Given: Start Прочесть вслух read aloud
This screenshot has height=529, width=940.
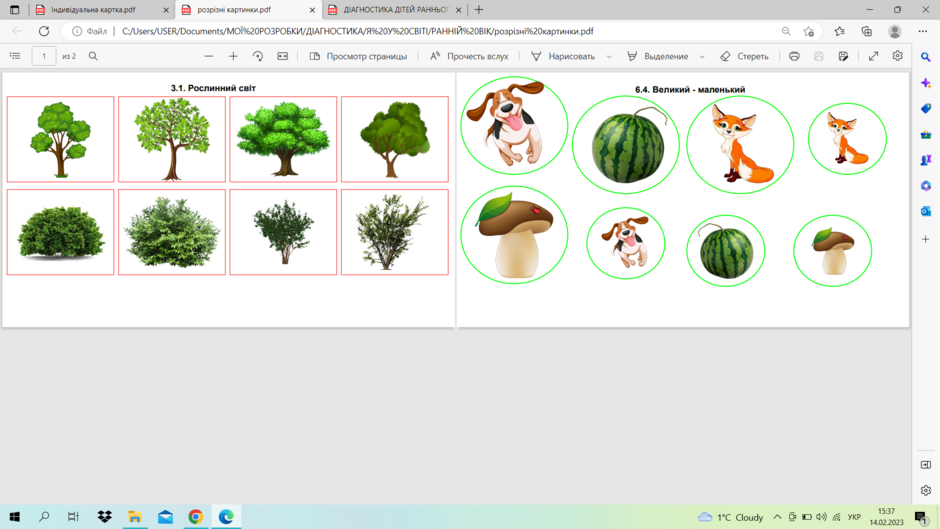Looking at the screenshot, I should pyautogui.click(x=469, y=56).
